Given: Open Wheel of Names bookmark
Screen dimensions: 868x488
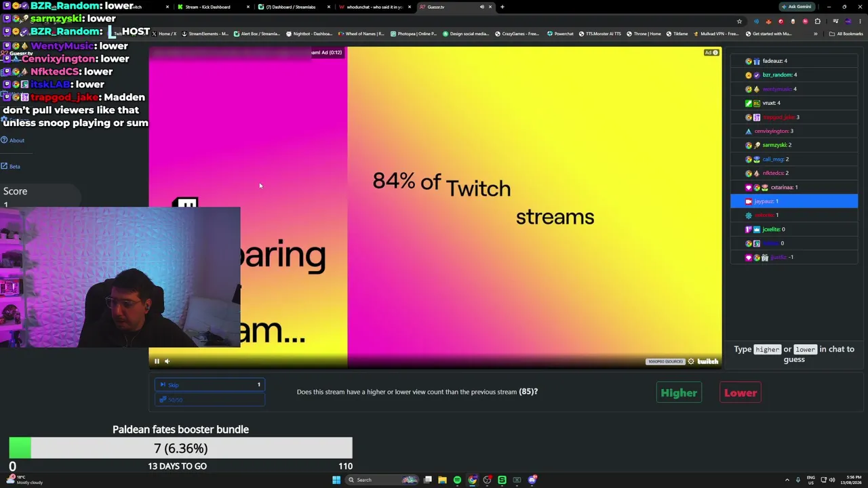Looking at the screenshot, I should pos(361,34).
